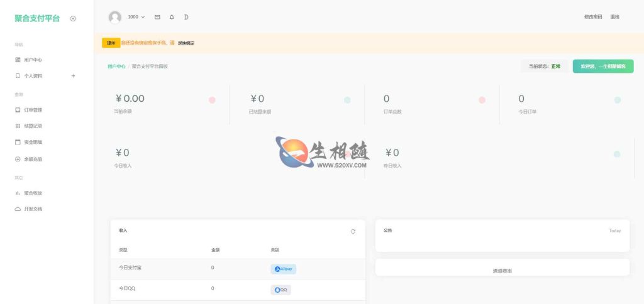Click the 聚合收款 bar chart icon

(18, 193)
